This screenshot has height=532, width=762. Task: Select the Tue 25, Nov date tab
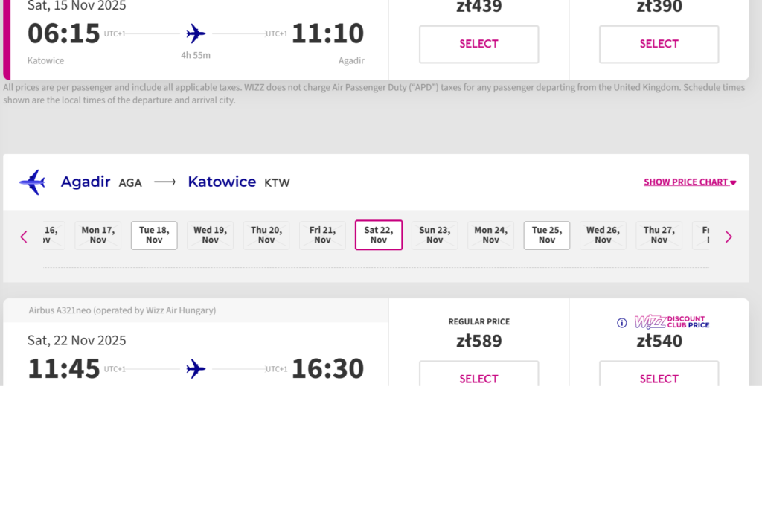pos(547,235)
